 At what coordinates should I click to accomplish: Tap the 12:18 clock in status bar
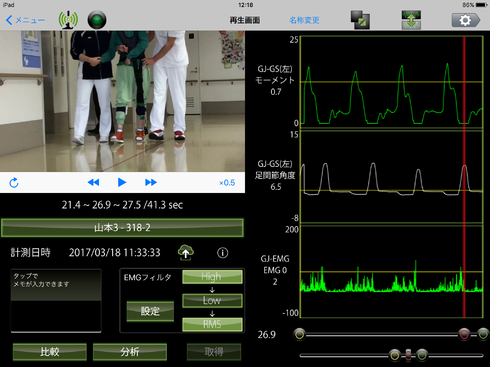tap(246, 5)
